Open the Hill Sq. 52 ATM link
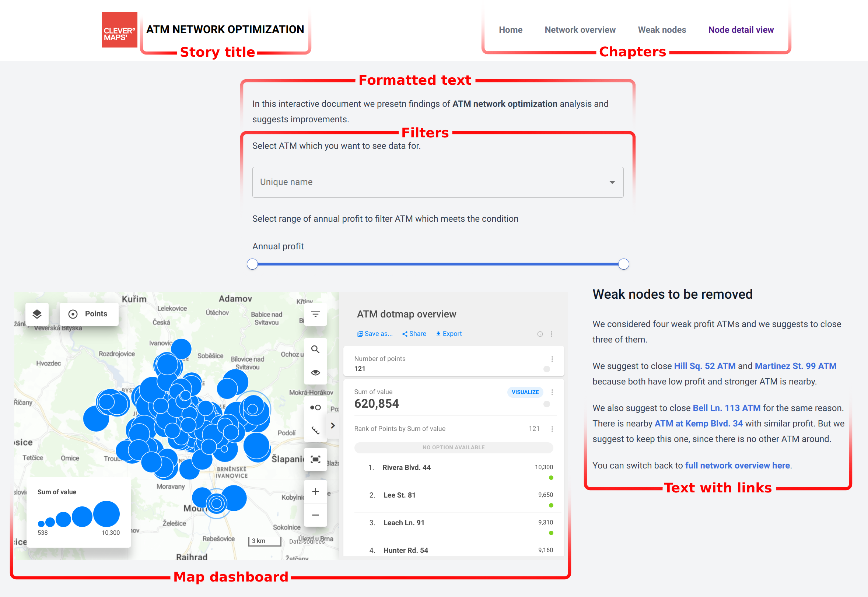 coord(704,366)
